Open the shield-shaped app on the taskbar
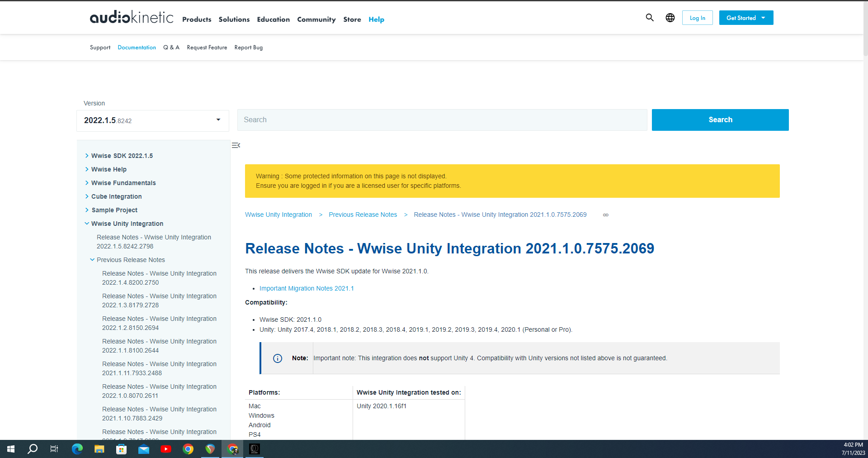Viewport: 868px width, 458px height. tap(210, 449)
